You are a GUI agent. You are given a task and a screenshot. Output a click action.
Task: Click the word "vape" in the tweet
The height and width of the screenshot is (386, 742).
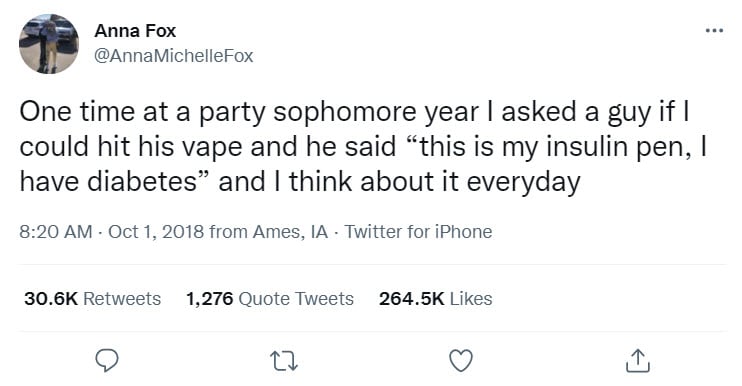[213, 149]
